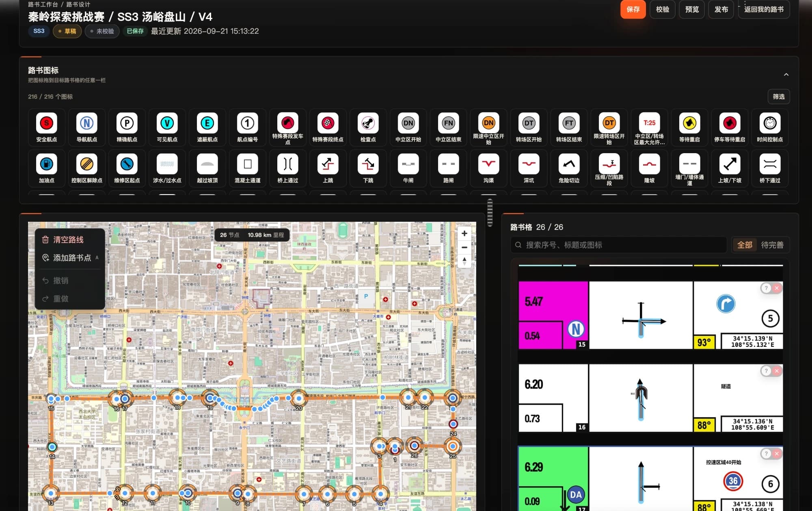
Task: Select the 上坡/下坡 icon
Action: pos(730,168)
